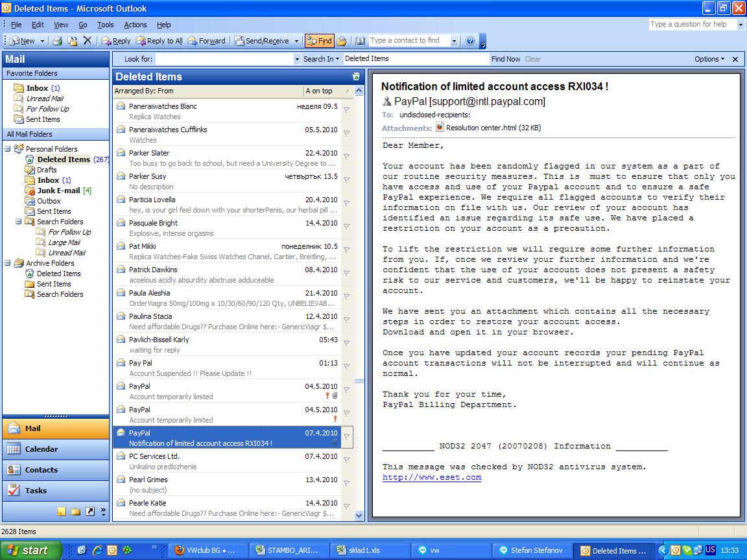Click the Microsoft Office Outlook Help icon
This screenshot has width=747, height=560.
(470, 41)
